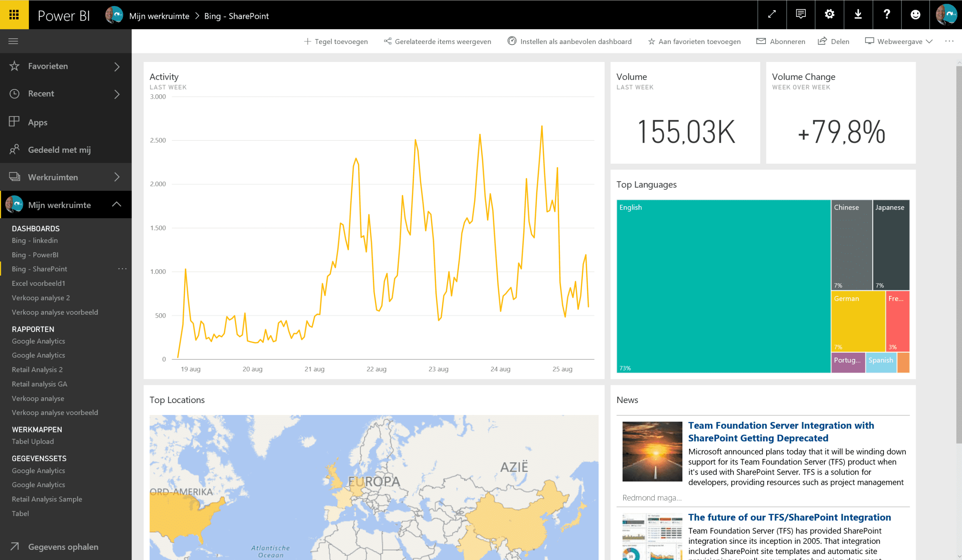
Task: Click workspace avatar in breadcrumb
Action: click(114, 15)
